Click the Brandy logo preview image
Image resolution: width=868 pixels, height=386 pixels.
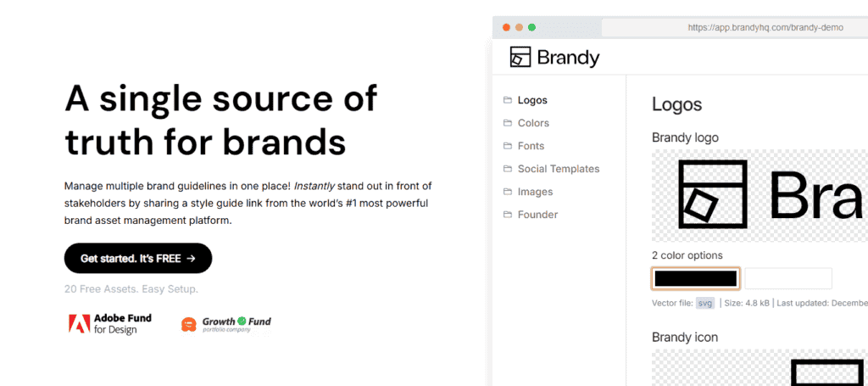[759, 195]
